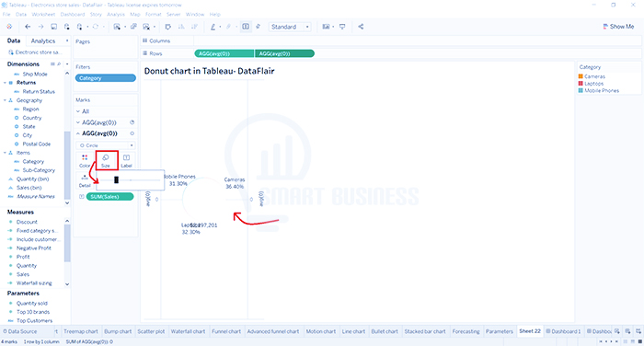
Task: Click the Category filter pill
Action: [106, 78]
